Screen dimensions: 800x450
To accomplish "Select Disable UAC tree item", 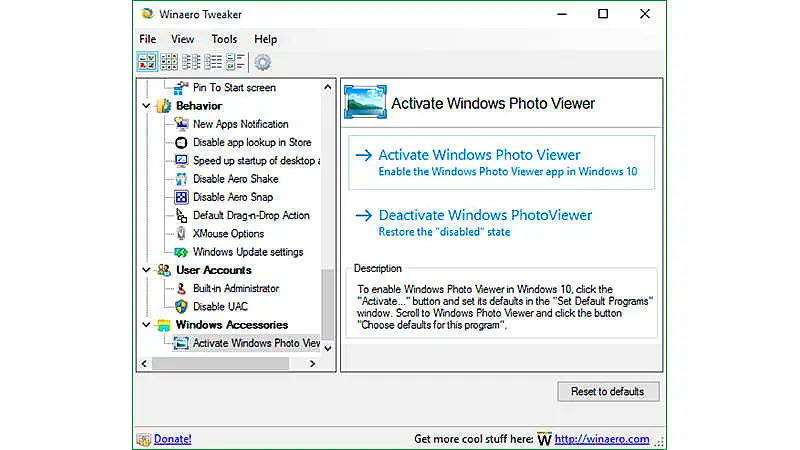I will (x=220, y=307).
